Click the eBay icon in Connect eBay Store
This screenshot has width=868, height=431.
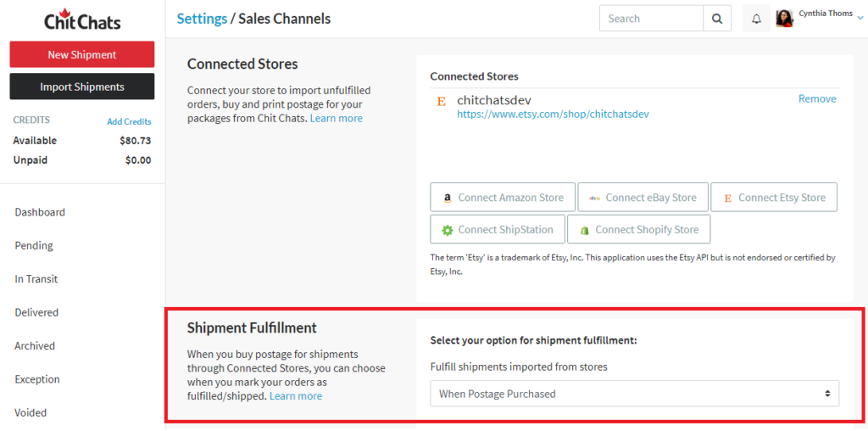click(594, 198)
